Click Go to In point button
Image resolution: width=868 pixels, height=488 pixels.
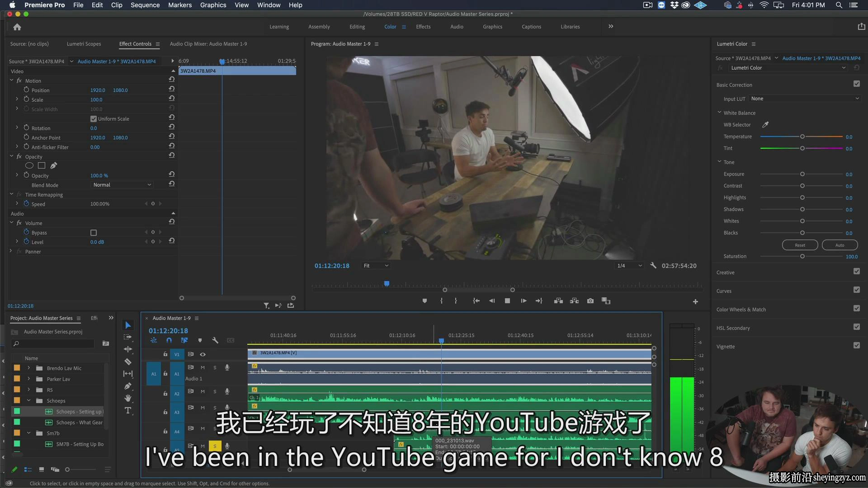[x=476, y=301]
